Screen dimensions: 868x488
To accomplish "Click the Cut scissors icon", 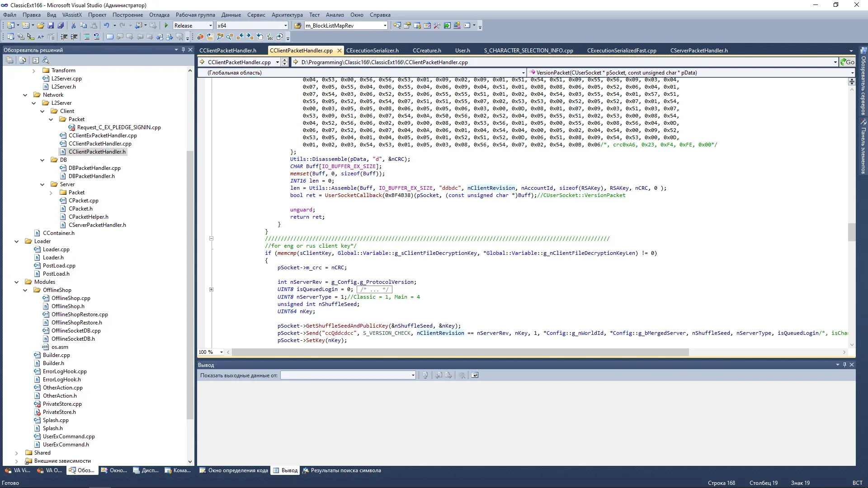I will 73,26.
